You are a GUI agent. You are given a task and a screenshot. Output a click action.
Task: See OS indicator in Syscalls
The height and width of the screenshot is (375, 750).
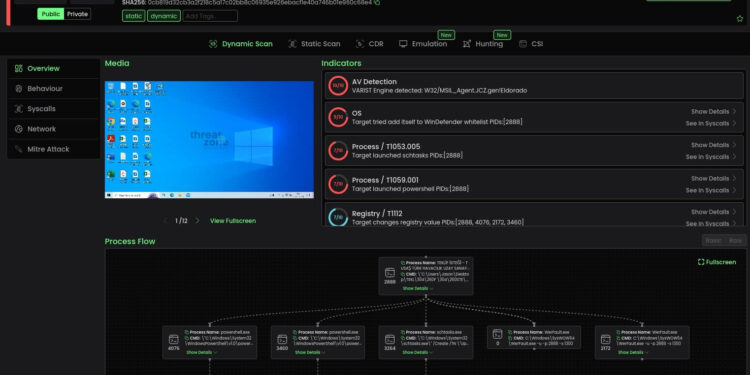tap(711, 123)
